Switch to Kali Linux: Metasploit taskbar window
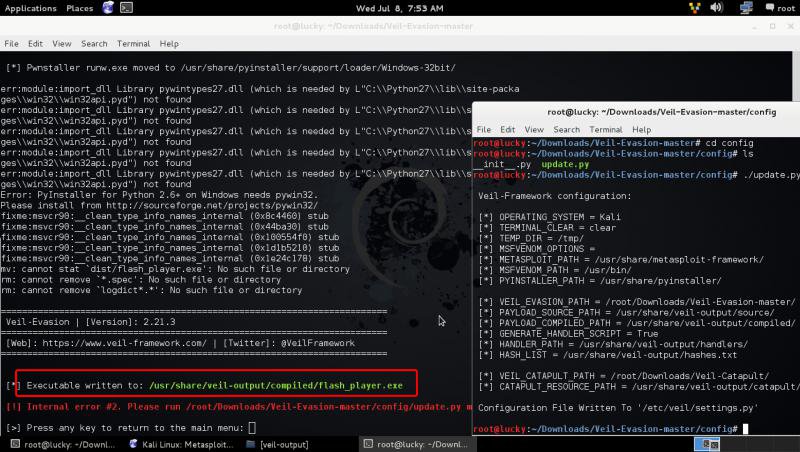The height and width of the screenshot is (452, 800). 181,444
